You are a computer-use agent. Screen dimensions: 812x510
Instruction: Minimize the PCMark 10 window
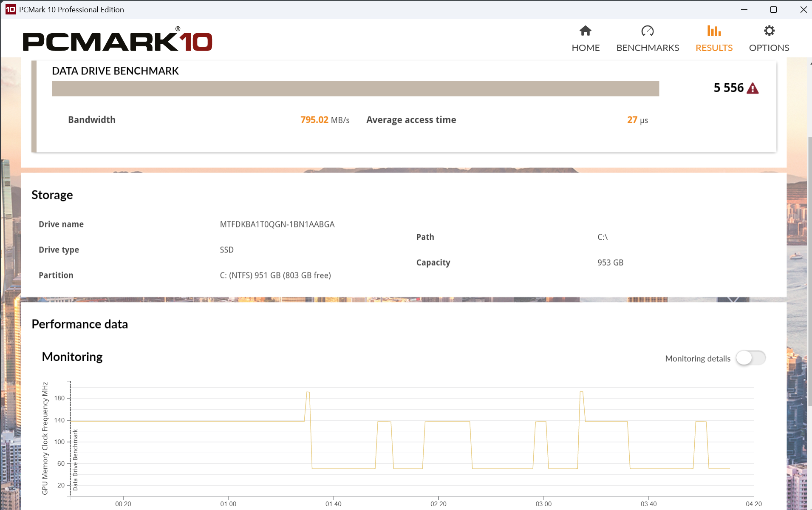pyautogui.click(x=744, y=9)
